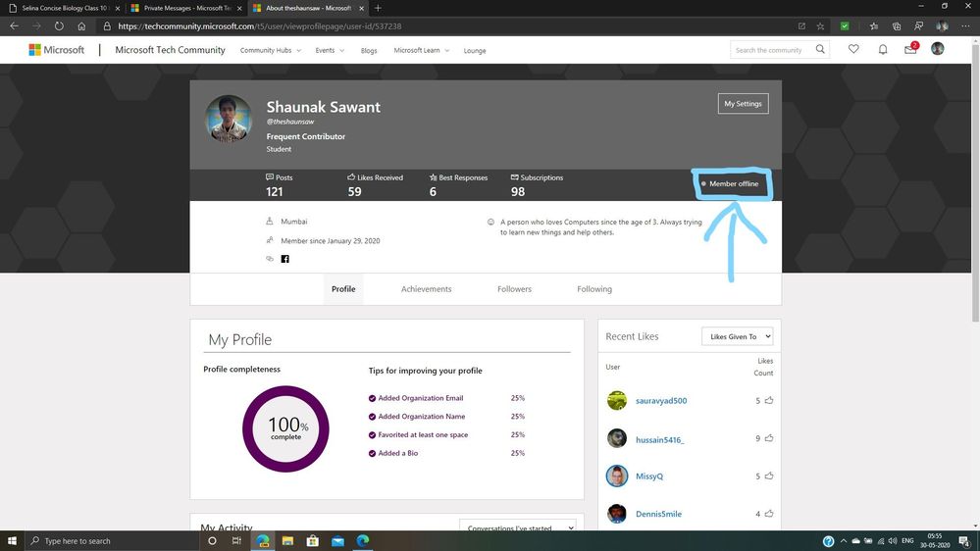Open private messages envelope with badge

click(911, 49)
